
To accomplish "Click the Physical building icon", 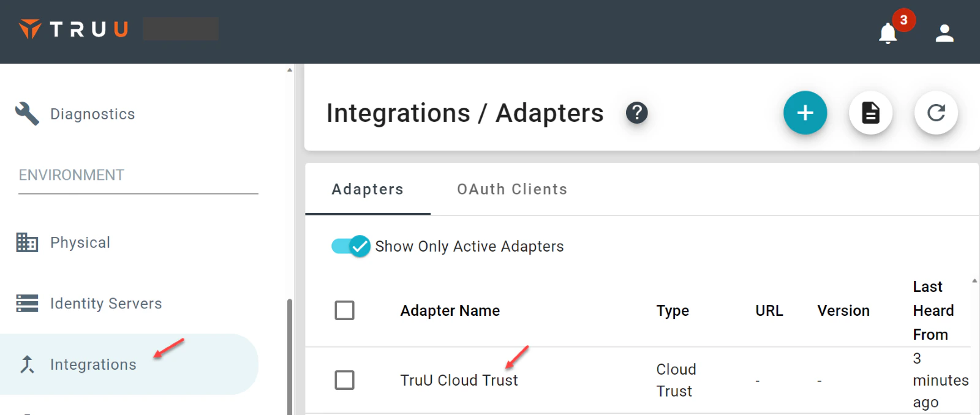I will [x=27, y=242].
